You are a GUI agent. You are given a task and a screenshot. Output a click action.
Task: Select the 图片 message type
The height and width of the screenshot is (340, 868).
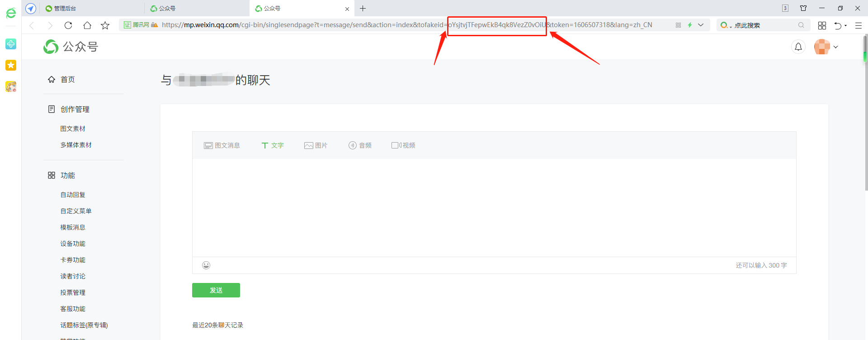click(316, 145)
